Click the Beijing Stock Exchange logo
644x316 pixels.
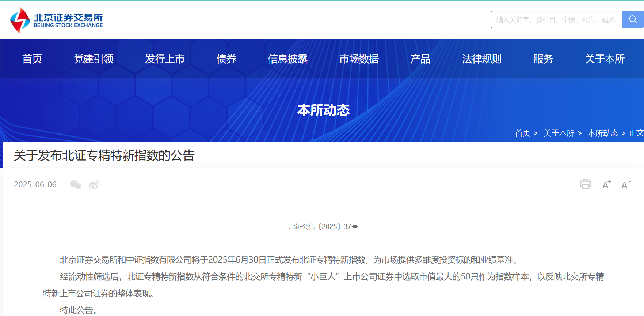57,20
